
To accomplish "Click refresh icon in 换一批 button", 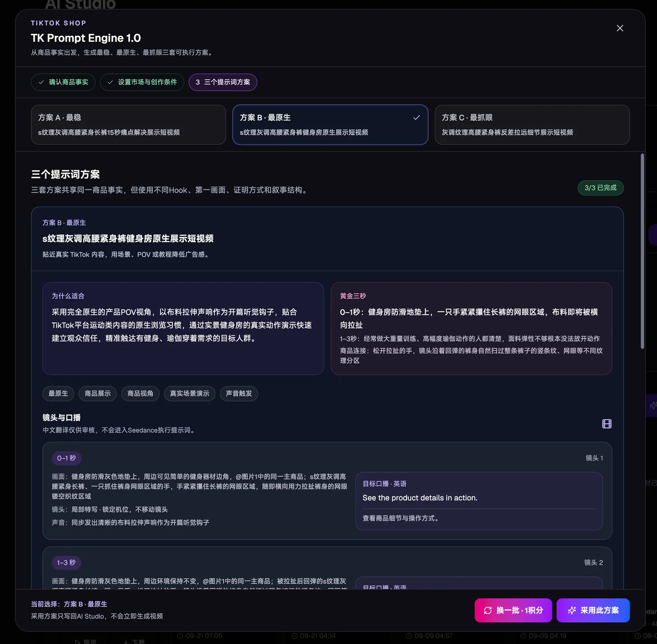I will pyautogui.click(x=487, y=610).
